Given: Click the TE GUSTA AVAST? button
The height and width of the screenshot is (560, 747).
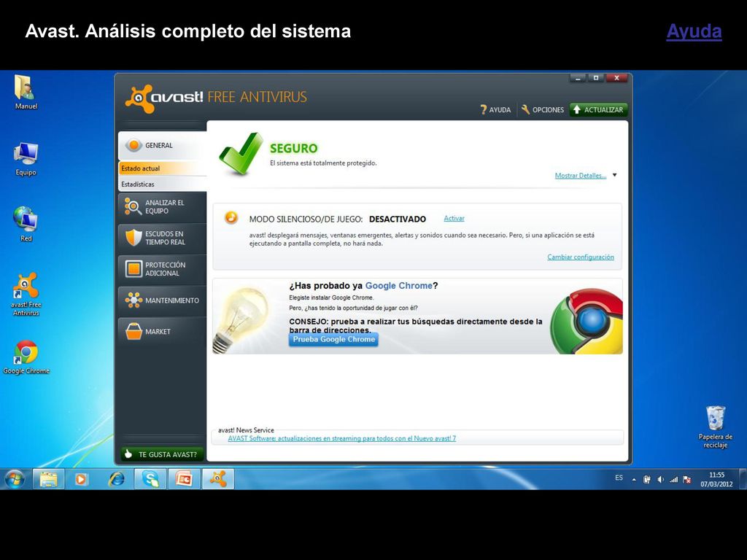Looking at the screenshot, I should 163,454.
